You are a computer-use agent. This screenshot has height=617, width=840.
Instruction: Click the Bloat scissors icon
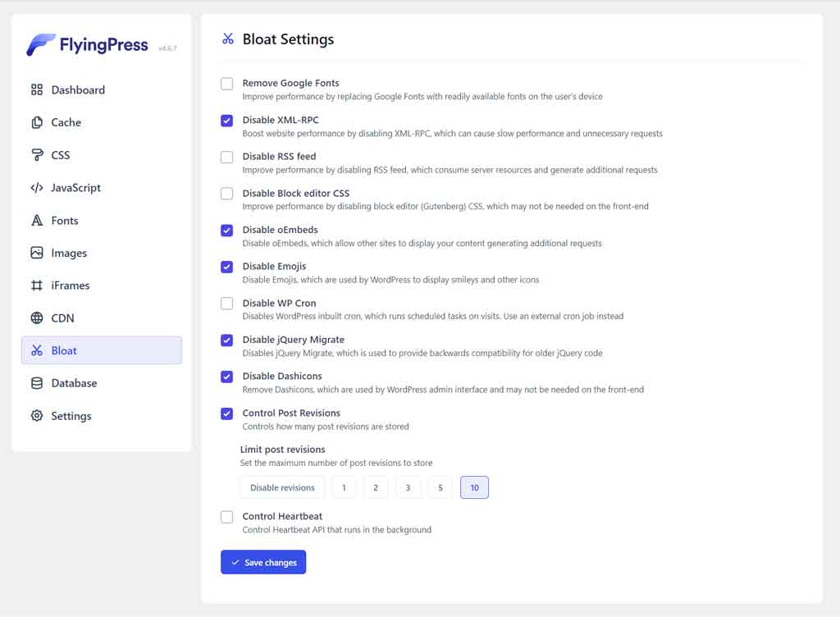coord(36,350)
